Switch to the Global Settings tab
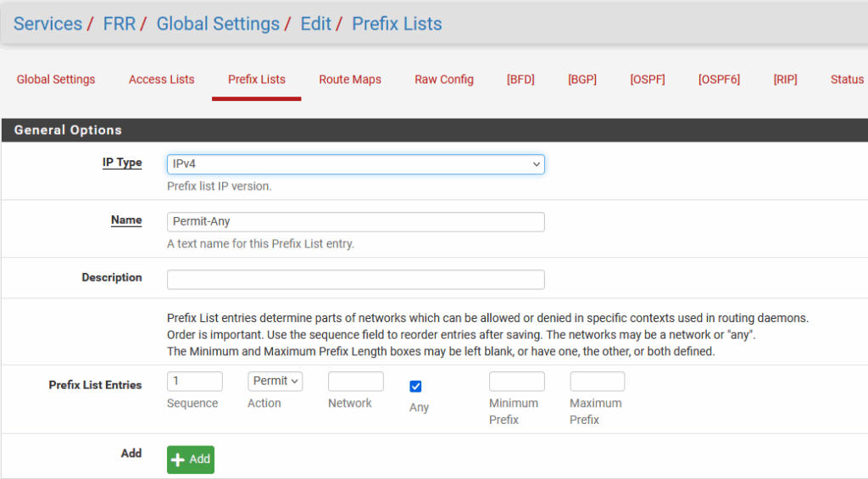The width and height of the screenshot is (868, 479). [x=56, y=80]
